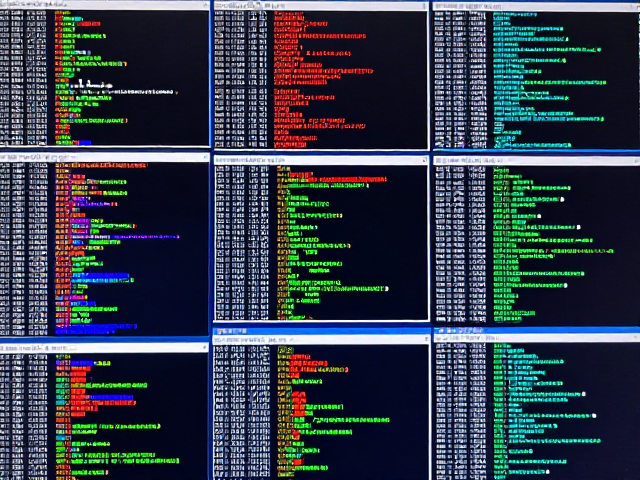This screenshot has width=640, height=480.
Task: Select the all-red-text window's title bar
Action: click(321, 6)
